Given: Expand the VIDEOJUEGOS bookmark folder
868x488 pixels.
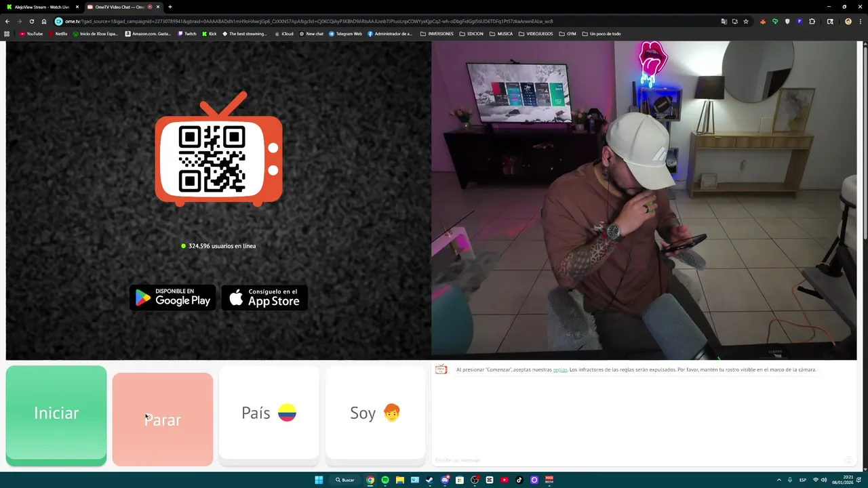Looking at the screenshot, I should click(x=536, y=34).
